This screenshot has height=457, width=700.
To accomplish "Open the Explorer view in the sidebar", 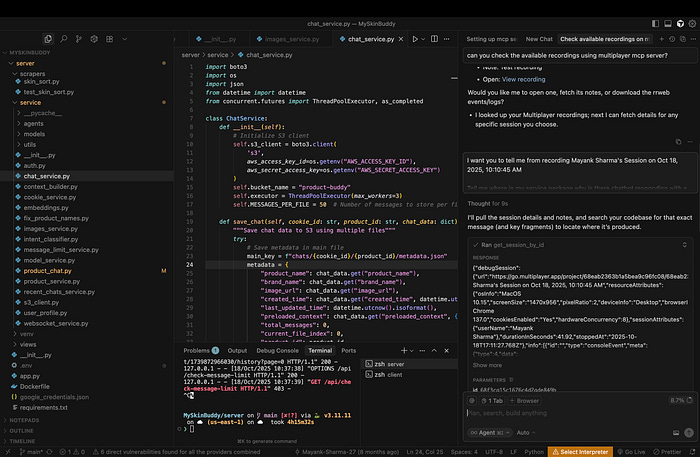I will click(x=48, y=39).
